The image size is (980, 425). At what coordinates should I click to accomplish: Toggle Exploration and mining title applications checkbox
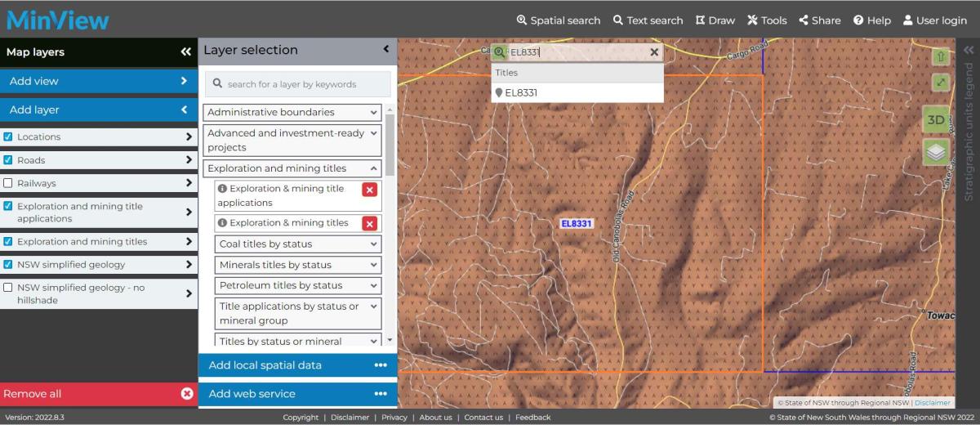coord(8,206)
